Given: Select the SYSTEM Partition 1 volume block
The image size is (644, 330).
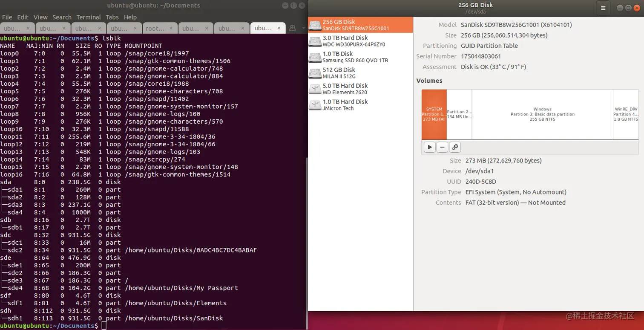Looking at the screenshot, I should pos(434,114).
